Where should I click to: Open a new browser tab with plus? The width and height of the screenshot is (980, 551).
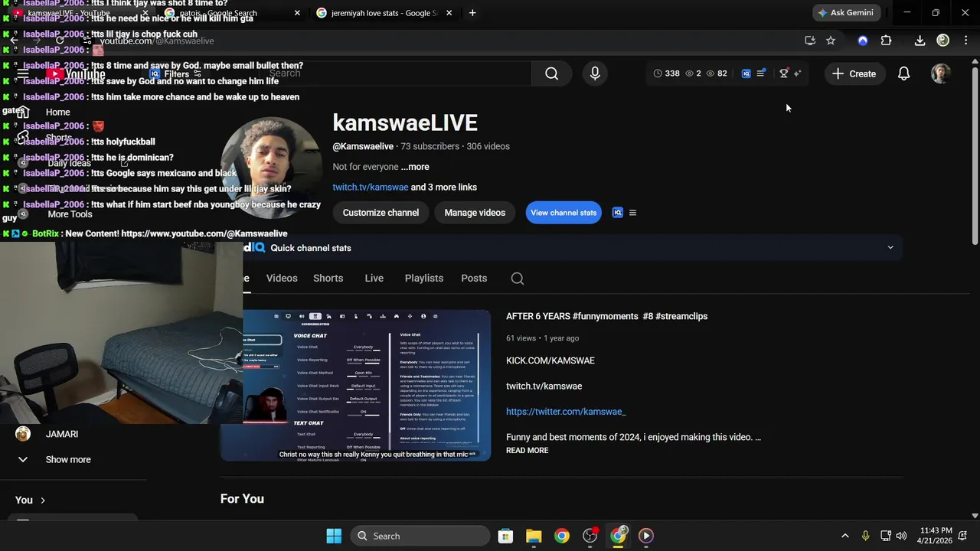click(472, 13)
